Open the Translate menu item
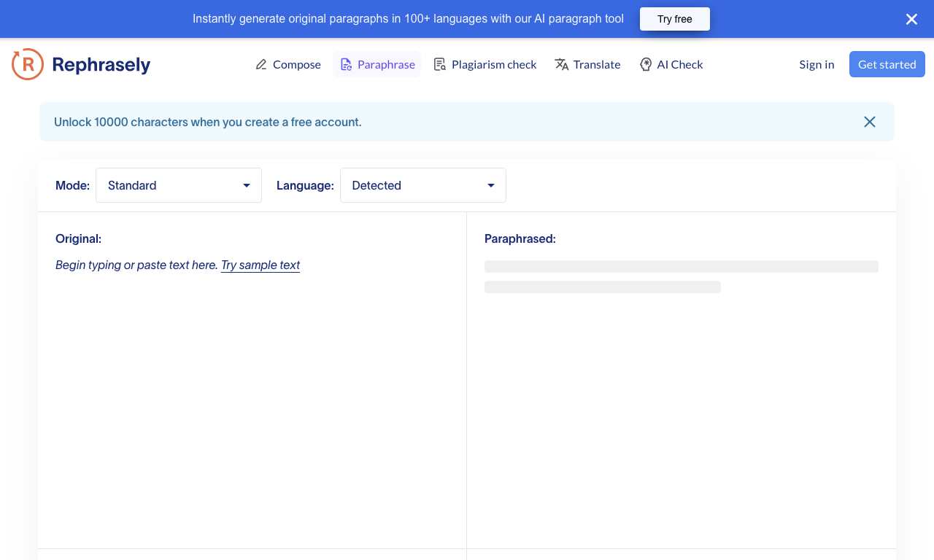The height and width of the screenshot is (560, 934). 587,64
